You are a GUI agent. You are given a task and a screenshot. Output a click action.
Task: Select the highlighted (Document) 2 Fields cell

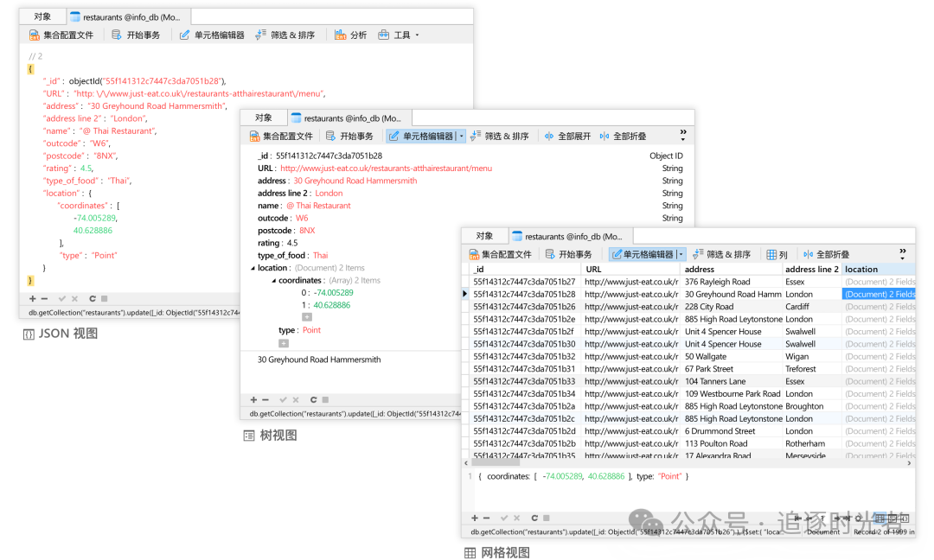pos(879,294)
